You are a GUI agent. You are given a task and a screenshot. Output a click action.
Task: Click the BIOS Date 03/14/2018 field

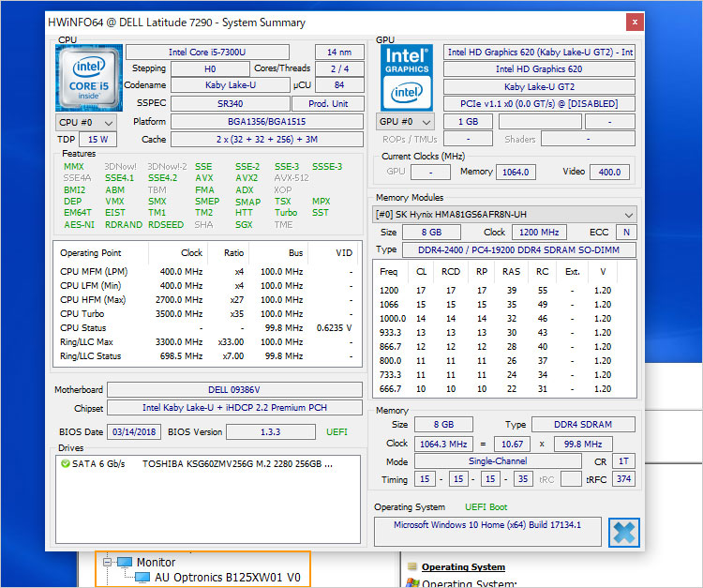point(134,432)
